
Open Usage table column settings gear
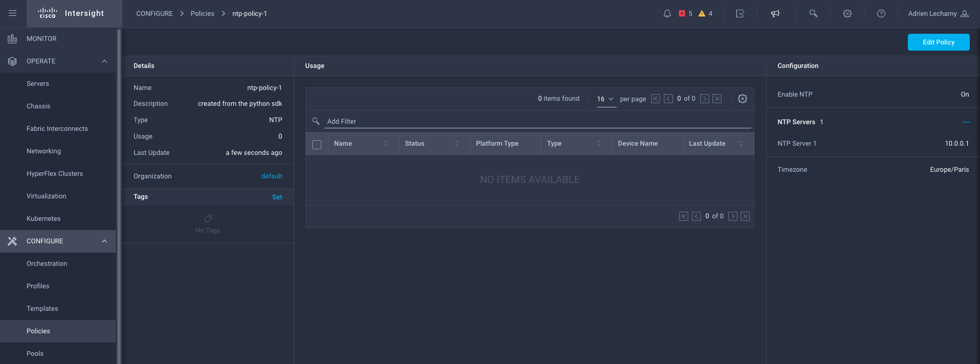click(743, 99)
